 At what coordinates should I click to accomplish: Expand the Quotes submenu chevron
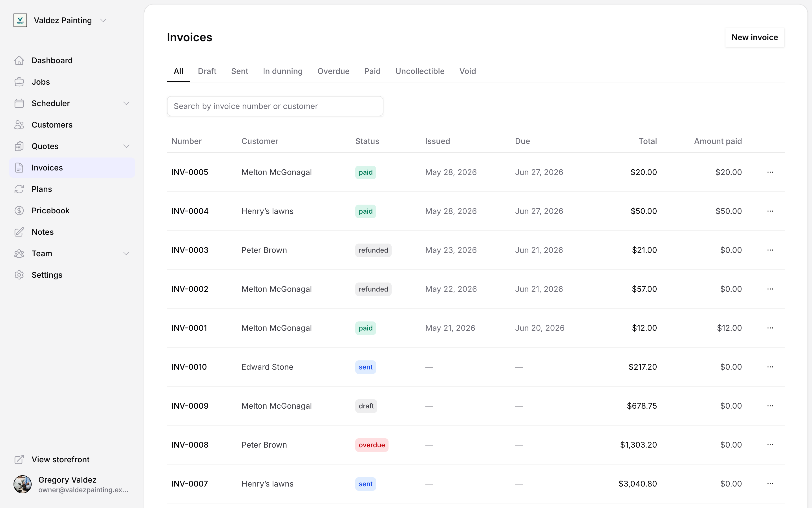[126, 146]
